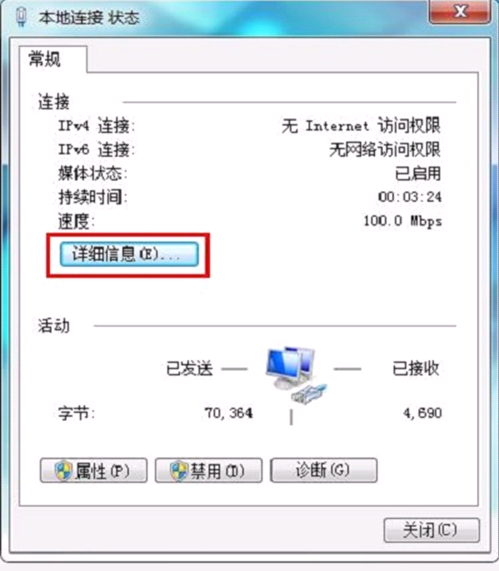This screenshot has width=499, height=571.
Task: Click the shield icon on 属性(P) button
Action: tap(63, 470)
